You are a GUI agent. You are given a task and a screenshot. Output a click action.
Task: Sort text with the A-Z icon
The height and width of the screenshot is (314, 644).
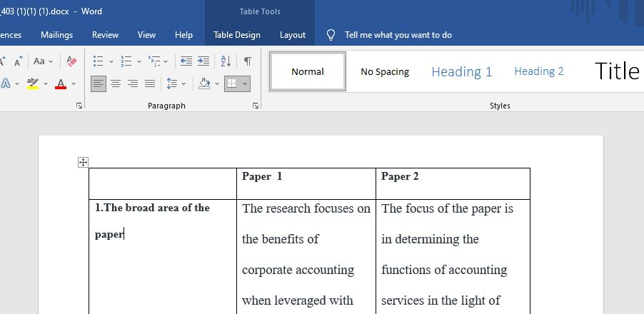coord(226,61)
